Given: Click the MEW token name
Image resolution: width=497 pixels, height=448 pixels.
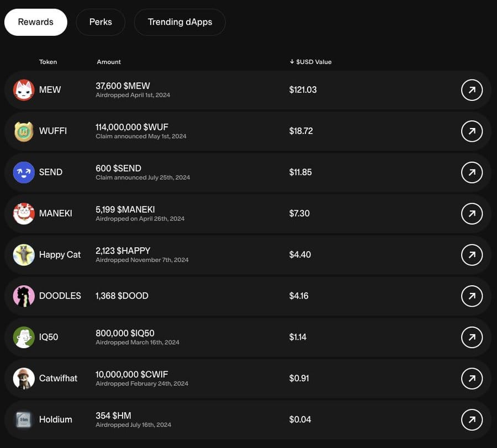Looking at the screenshot, I should click(x=50, y=90).
